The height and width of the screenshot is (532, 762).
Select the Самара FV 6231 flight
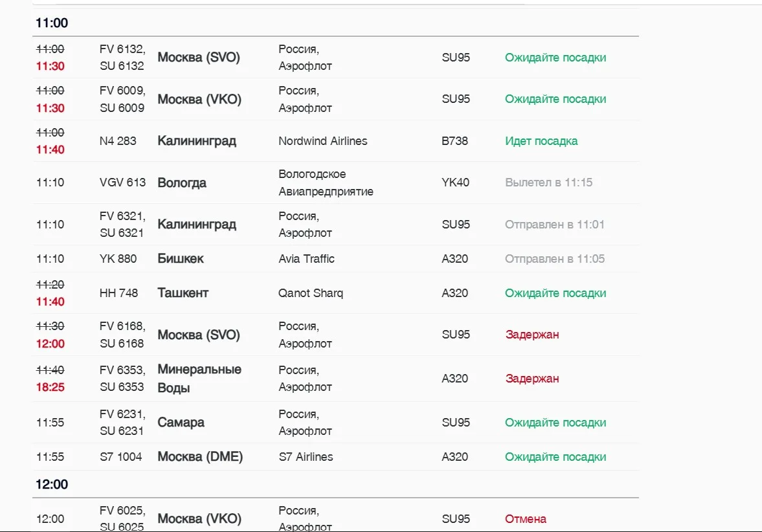tap(335, 422)
